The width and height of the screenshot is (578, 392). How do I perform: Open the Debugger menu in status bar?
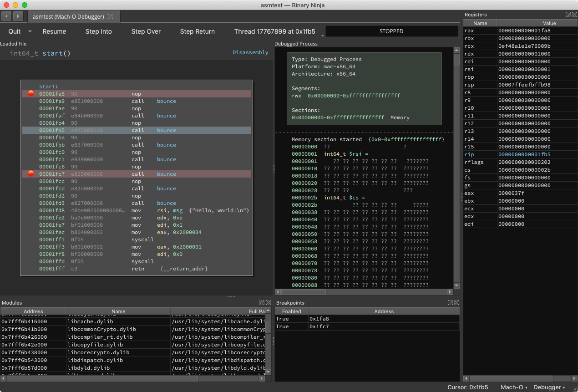tap(549, 387)
